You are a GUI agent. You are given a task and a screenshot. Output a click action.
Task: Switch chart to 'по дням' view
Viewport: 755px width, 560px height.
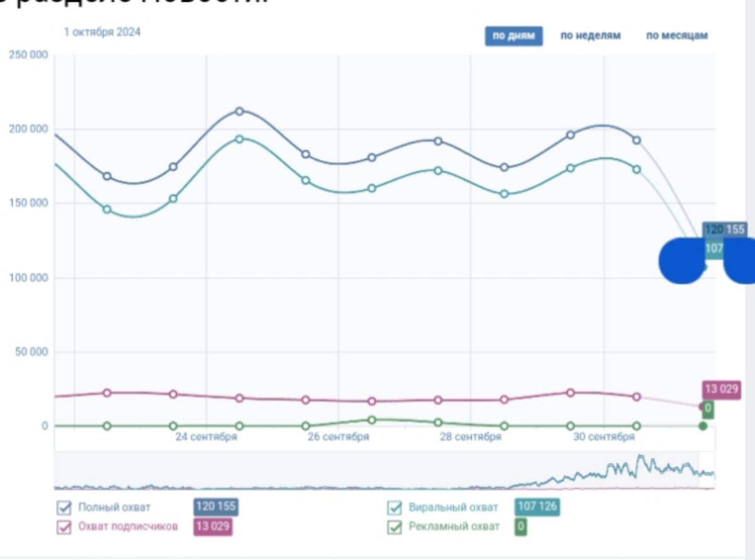pyautogui.click(x=513, y=36)
